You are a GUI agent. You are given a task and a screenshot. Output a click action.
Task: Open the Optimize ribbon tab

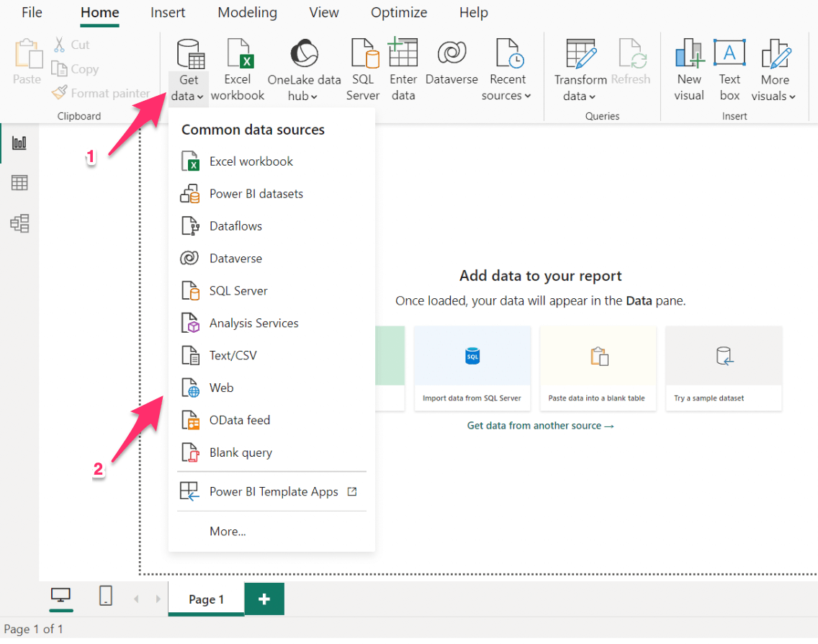pos(399,12)
